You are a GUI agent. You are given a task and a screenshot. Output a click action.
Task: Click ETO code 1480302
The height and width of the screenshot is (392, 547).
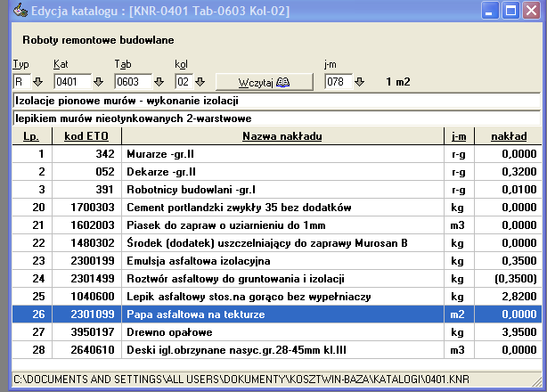pos(93,243)
